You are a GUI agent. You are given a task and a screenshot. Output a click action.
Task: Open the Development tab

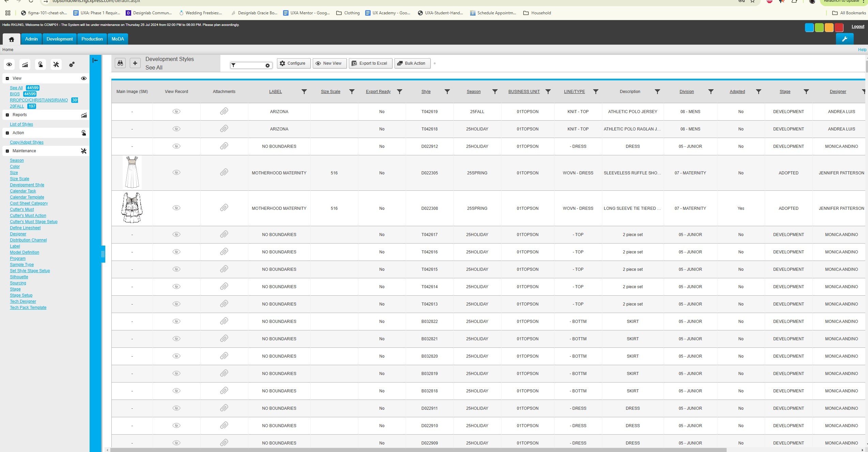click(x=60, y=39)
